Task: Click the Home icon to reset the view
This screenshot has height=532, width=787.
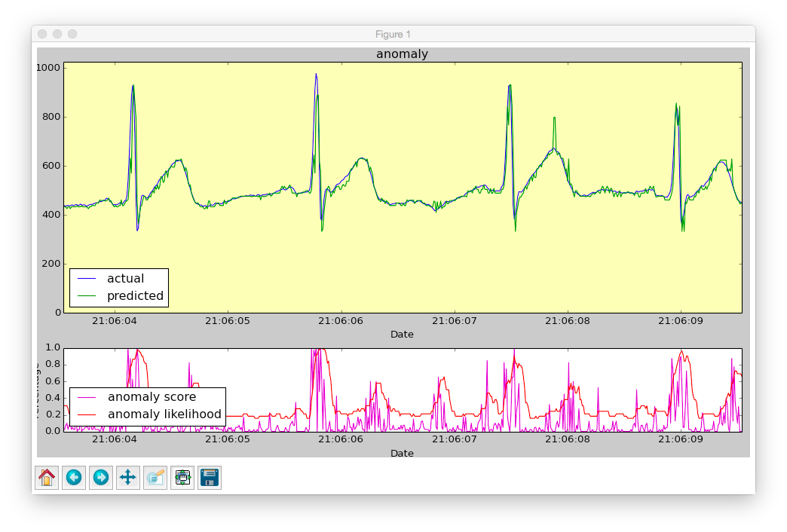Action: pyautogui.click(x=46, y=477)
